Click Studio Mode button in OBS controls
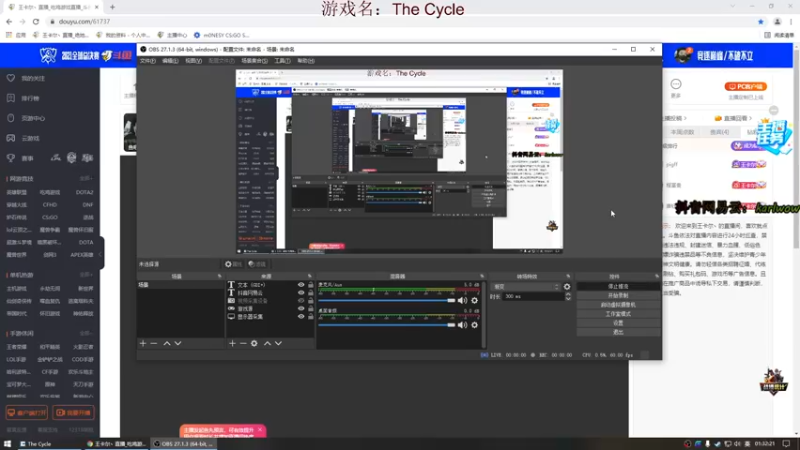 click(x=618, y=314)
